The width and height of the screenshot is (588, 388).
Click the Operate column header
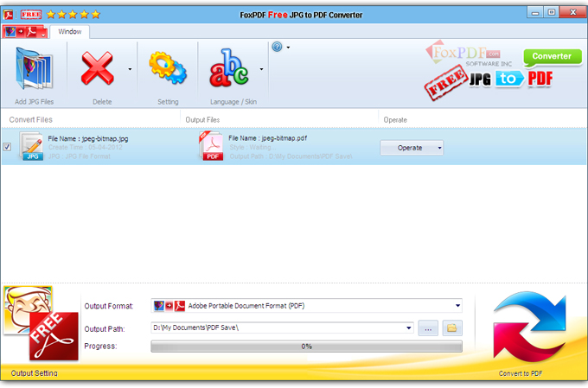395,120
